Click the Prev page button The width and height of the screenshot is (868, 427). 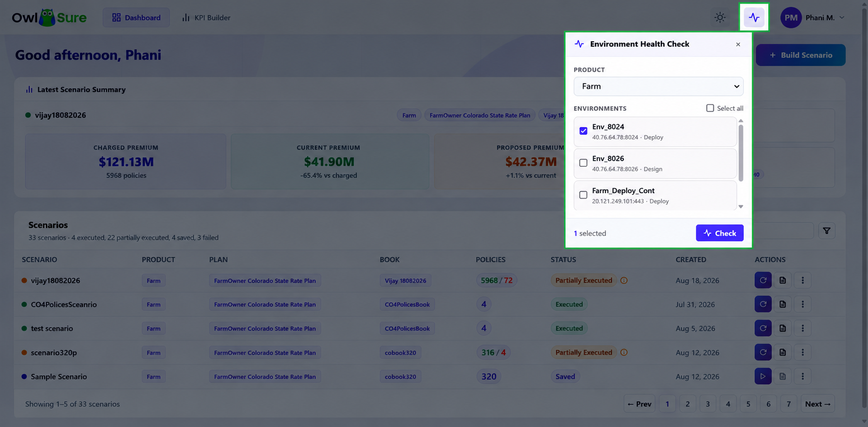point(639,404)
